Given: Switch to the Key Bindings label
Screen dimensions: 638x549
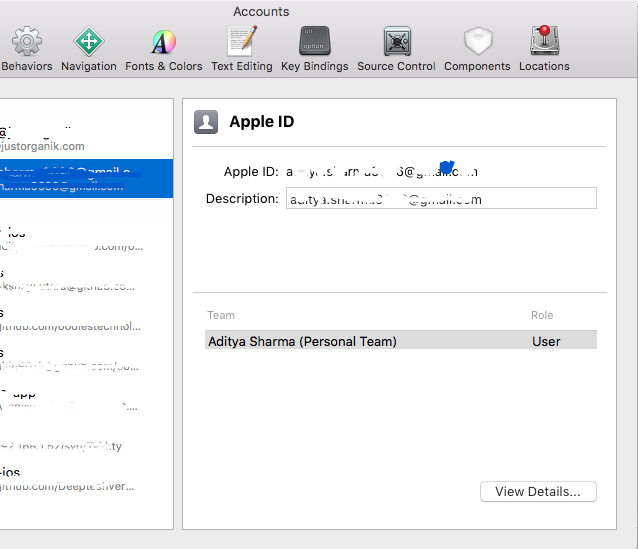Looking at the screenshot, I should coord(315,66).
